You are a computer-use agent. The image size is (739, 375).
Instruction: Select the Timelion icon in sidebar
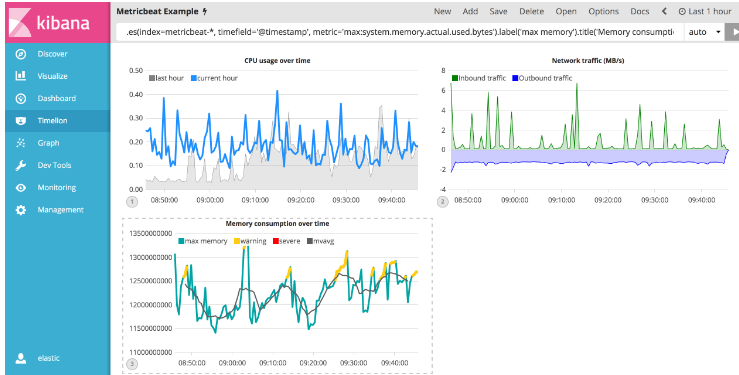point(21,121)
